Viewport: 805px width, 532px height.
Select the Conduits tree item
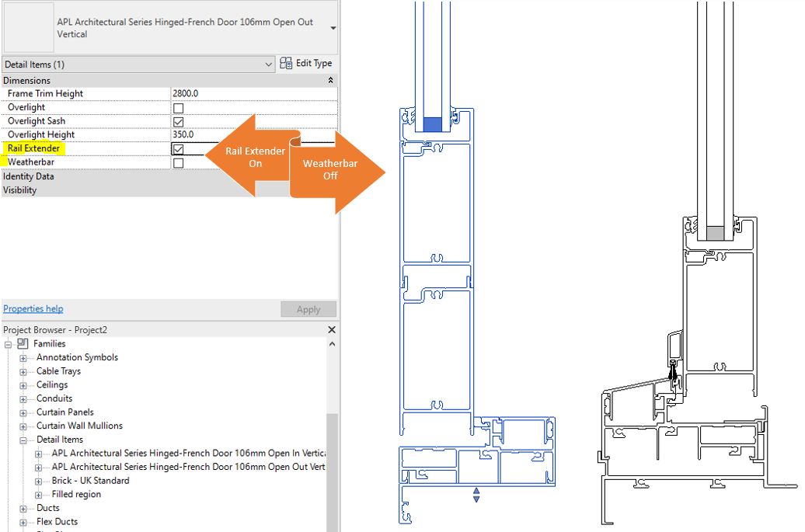tap(54, 398)
